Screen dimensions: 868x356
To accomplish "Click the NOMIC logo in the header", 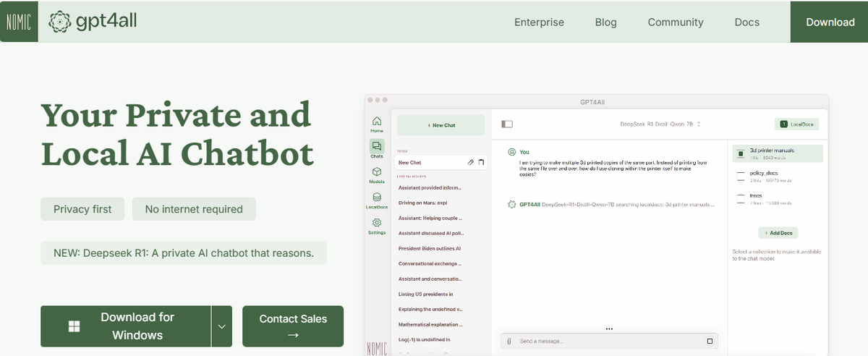I will pyautogui.click(x=19, y=22).
